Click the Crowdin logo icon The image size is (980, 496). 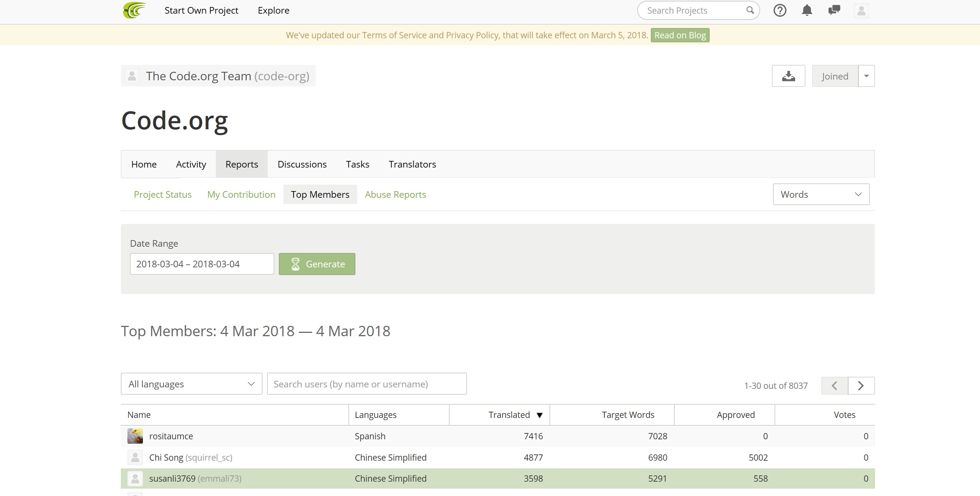coord(134,10)
